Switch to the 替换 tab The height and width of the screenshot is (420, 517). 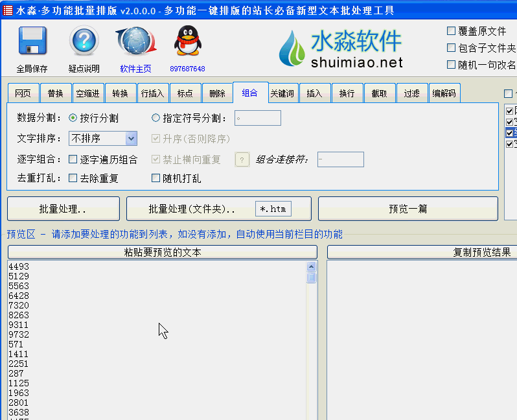[55, 93]
